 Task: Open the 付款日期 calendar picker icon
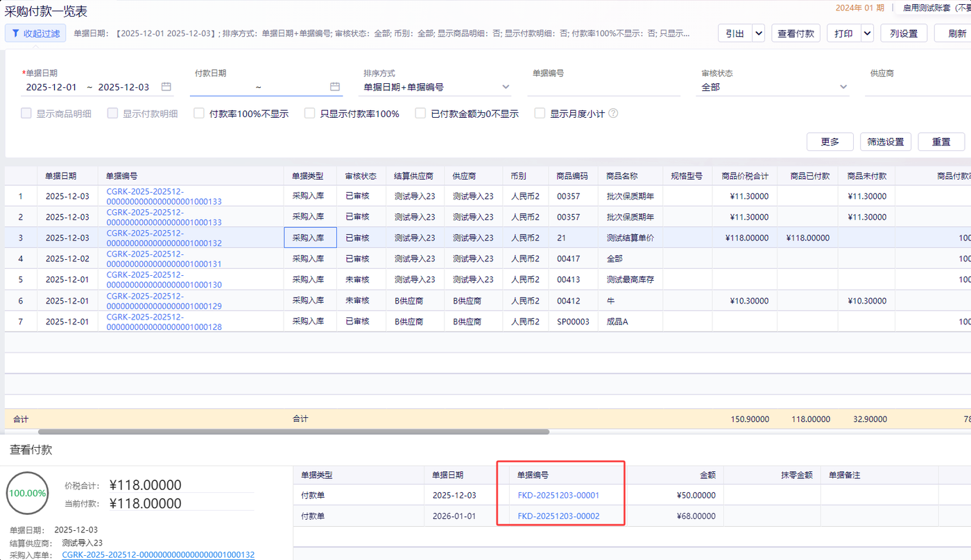(x=335, y=87)
